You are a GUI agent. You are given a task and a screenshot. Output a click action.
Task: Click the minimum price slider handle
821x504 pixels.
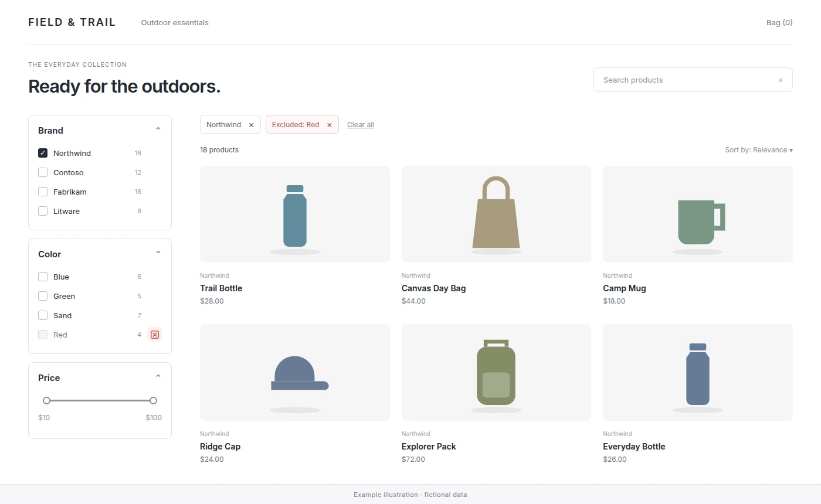point(46,400)
